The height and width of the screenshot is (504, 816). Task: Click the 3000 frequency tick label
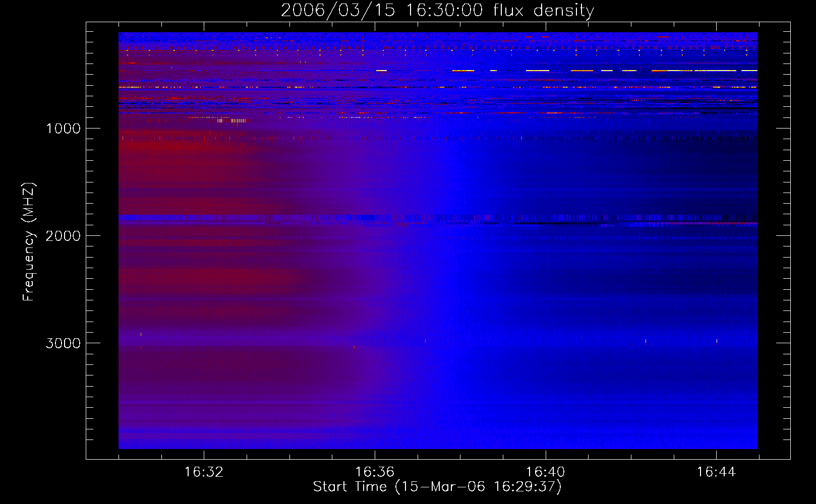point(63,343)
